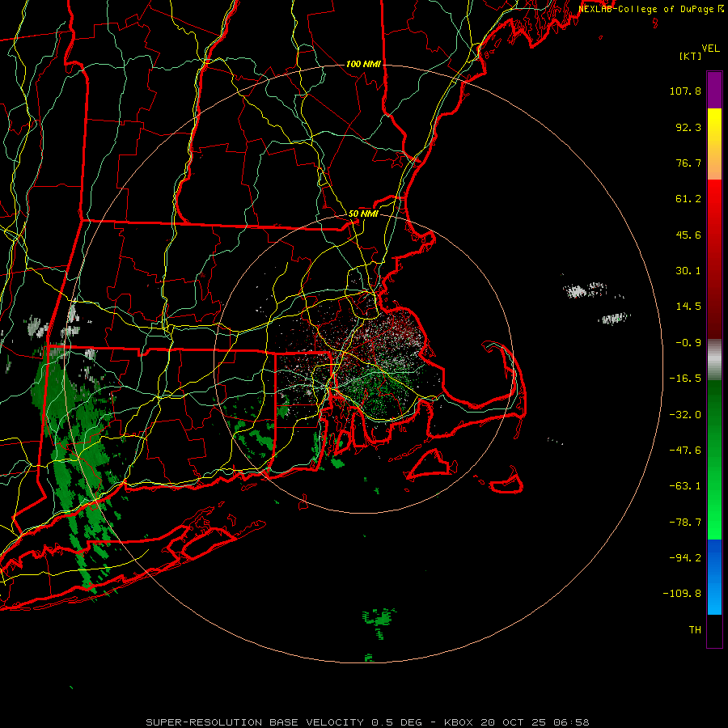Select the -63.1 scale value

tap(685, 486)
